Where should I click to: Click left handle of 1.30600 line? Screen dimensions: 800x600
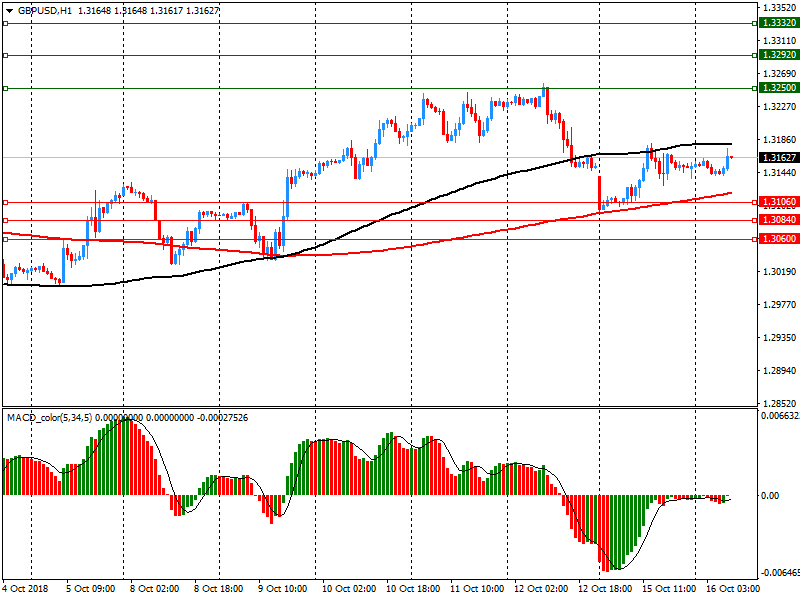[5, 239]
